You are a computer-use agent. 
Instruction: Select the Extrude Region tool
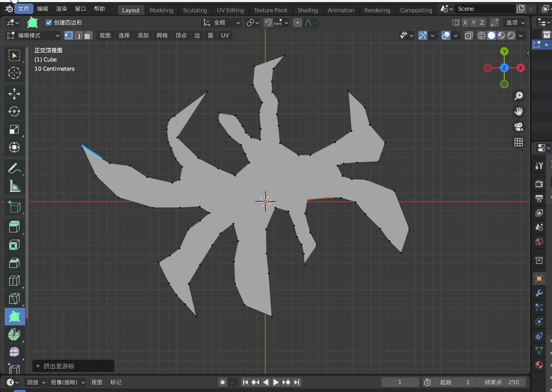point(14,227)
